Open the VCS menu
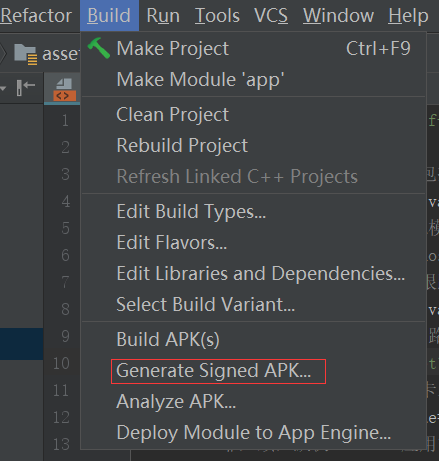This screenshot has width=439, height=461. (271, 16)
